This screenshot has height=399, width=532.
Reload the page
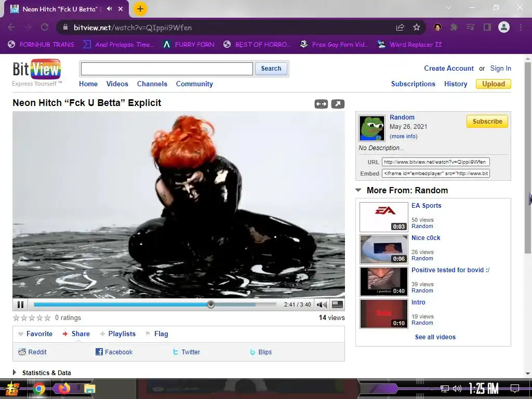(x=45, y=27)
